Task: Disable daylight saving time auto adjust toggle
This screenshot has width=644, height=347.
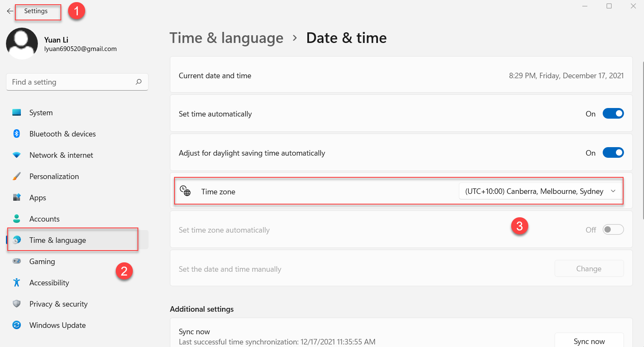Action: (613, 153)
